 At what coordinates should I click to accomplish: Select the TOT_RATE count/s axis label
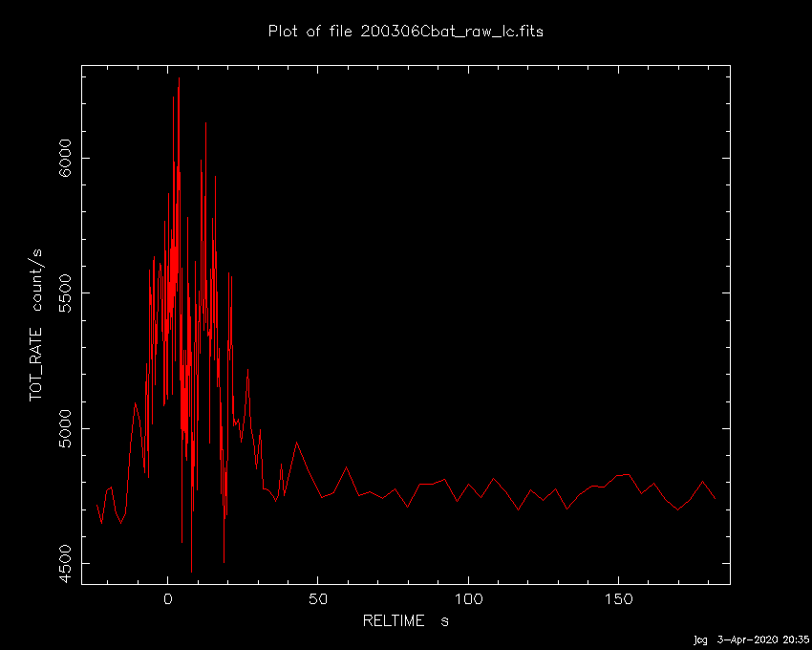coord(35,325)
